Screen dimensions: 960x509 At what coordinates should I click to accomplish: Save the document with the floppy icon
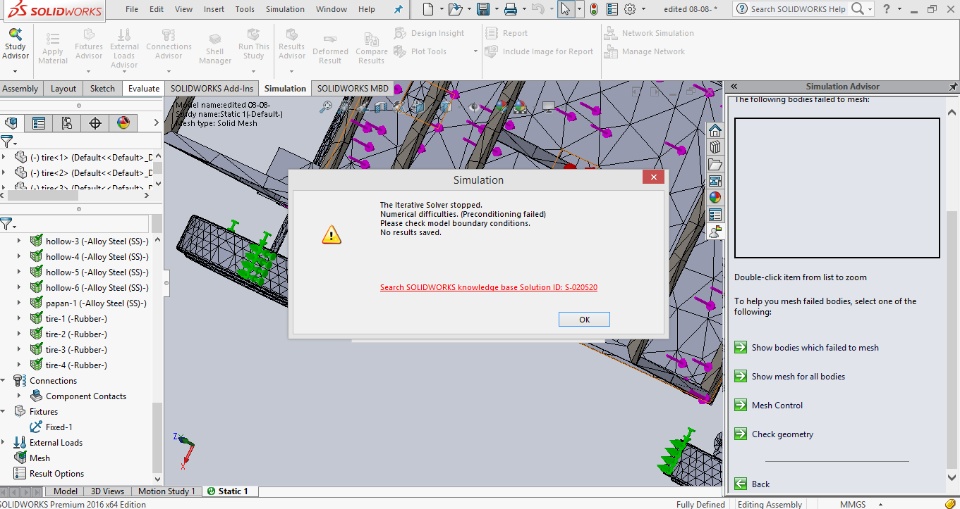click(x=484, y=9)
